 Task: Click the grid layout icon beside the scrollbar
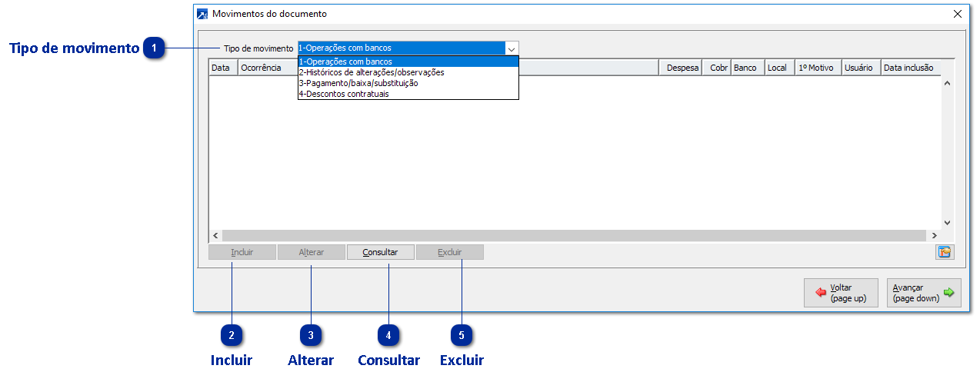(945, 252)
